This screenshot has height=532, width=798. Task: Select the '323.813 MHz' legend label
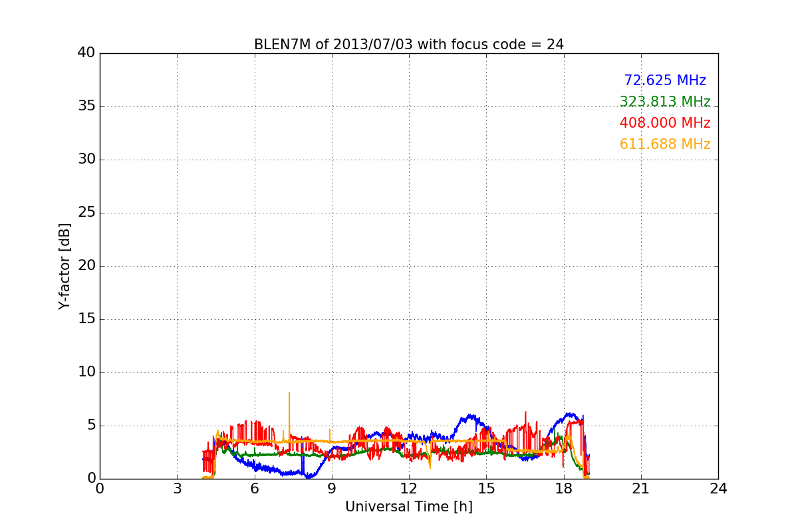pos(665,102)
